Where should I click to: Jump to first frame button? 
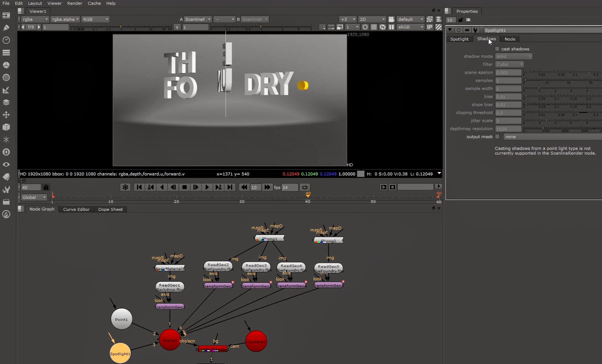(x=139, y=187)
